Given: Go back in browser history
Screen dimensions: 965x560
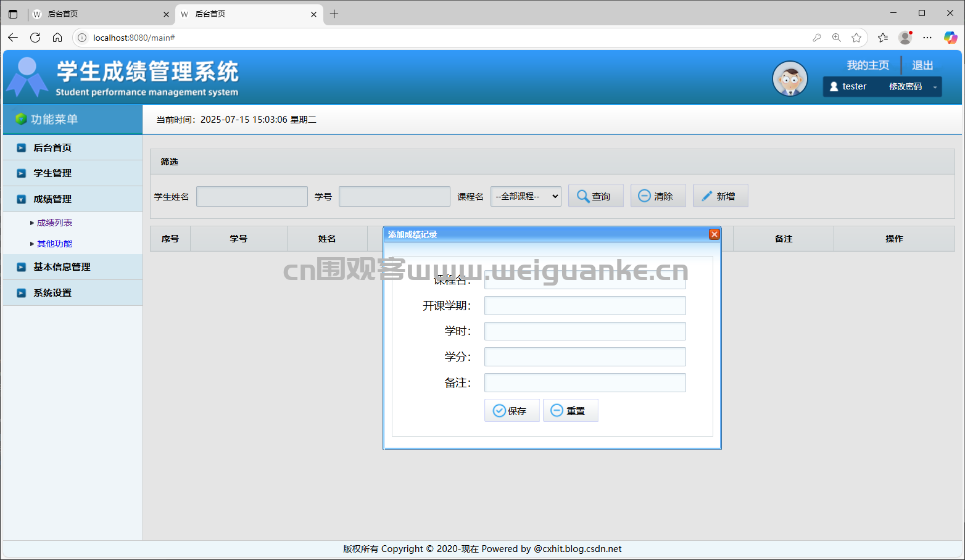Looking at the screenshot, I should pos(13,38).
